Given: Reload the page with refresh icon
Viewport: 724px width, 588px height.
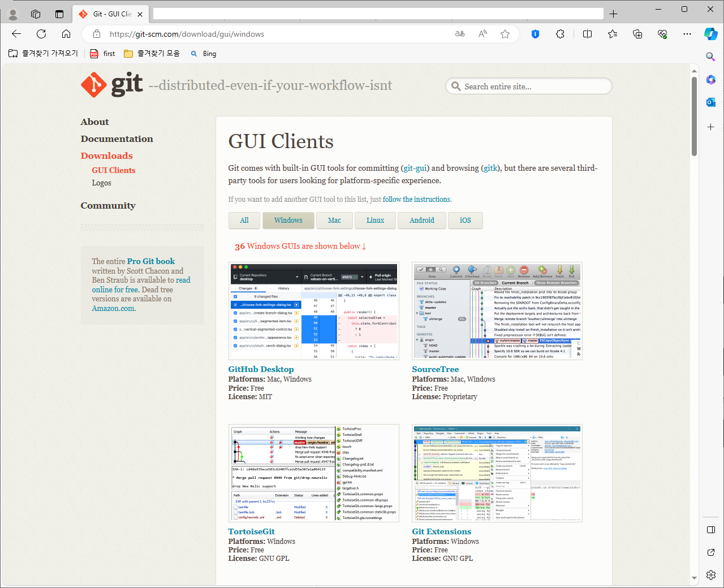Looking at the screenshot, I should click(x=41, y=34).
